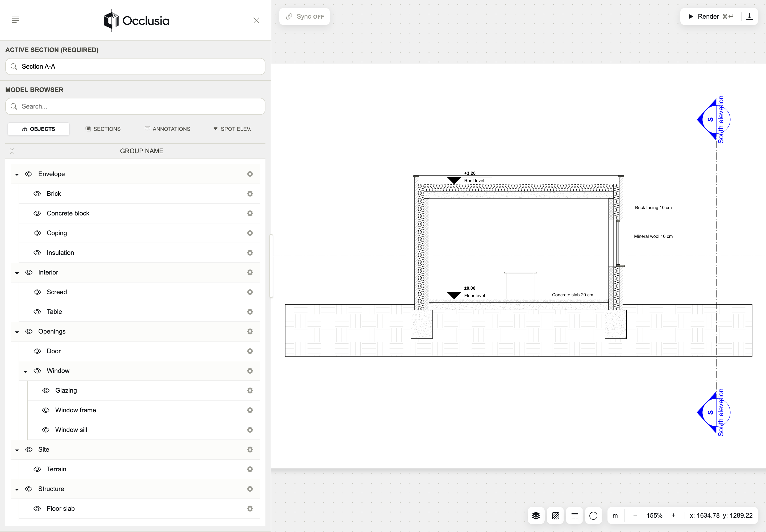Viewport: 766px width, 532px height.
Task: Open the layers stack icon in bottom toolbar
Action: [x=536, y=516]
